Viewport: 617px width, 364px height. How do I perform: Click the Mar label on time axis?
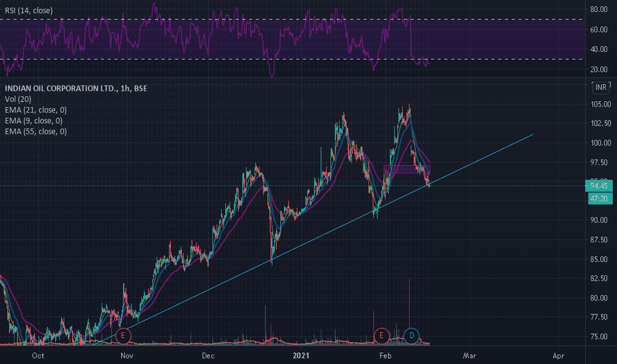tap(469, 356)
